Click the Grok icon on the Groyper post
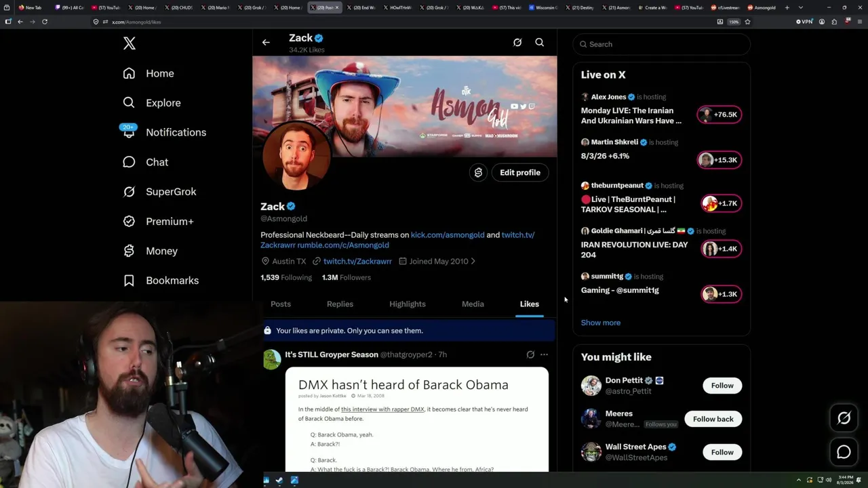 click(x=530, y=354)
